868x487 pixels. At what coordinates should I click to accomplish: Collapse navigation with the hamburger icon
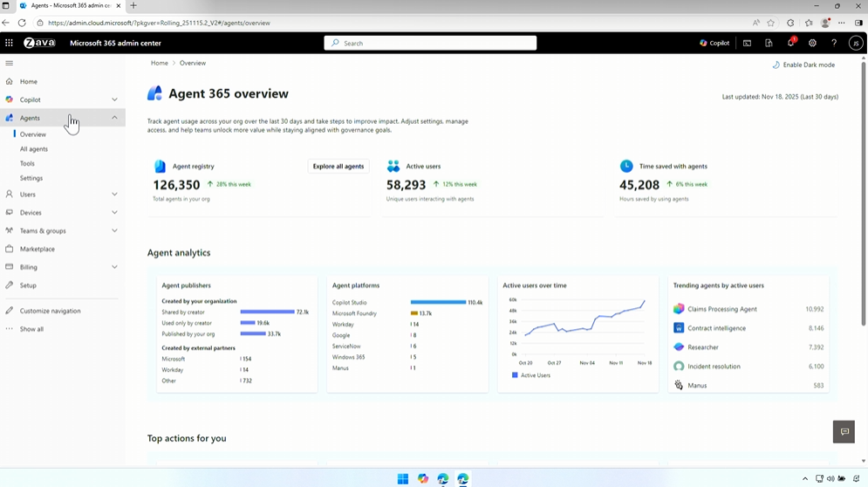click(10, 63)
